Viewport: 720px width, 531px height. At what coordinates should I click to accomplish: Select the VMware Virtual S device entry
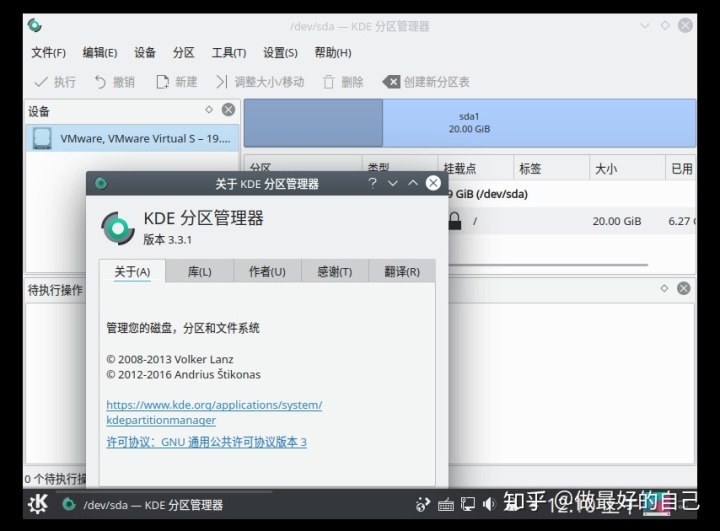[132, 138]
